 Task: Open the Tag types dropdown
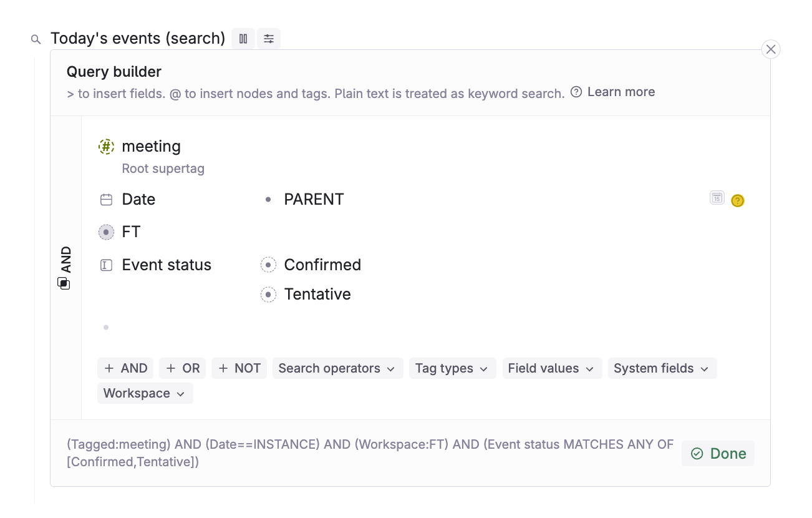pos(452,368)
